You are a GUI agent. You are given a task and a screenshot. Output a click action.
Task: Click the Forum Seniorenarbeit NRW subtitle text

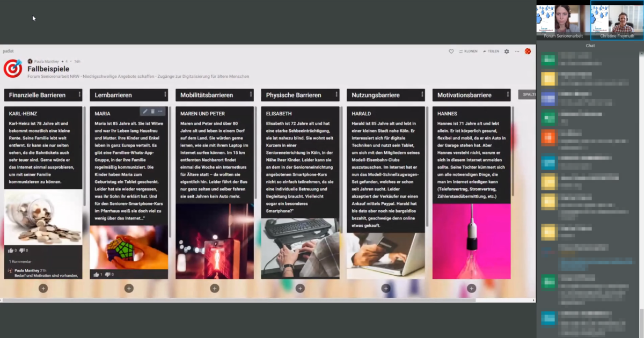coord(138,77)
